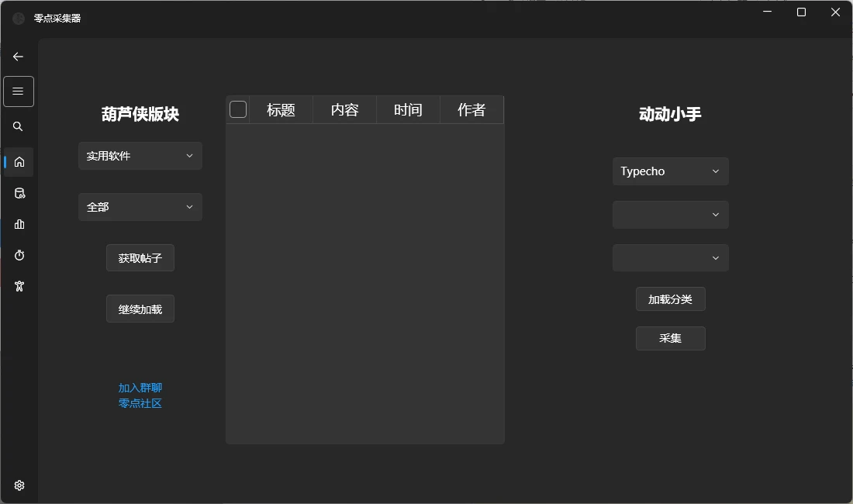The image size is (853, 504).
Task: Open settings gear at sidebar bottom
Action: click(19, 485)
